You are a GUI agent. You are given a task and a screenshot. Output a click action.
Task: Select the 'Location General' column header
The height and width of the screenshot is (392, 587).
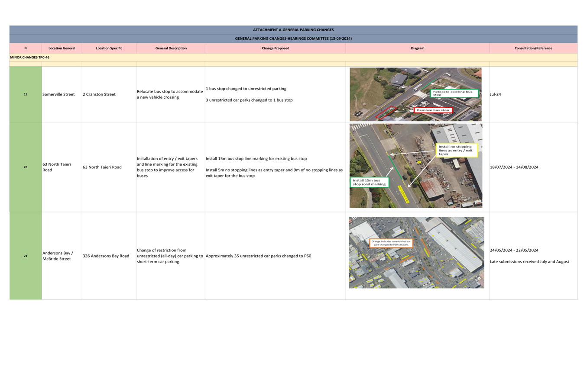[x=62, y=48]
